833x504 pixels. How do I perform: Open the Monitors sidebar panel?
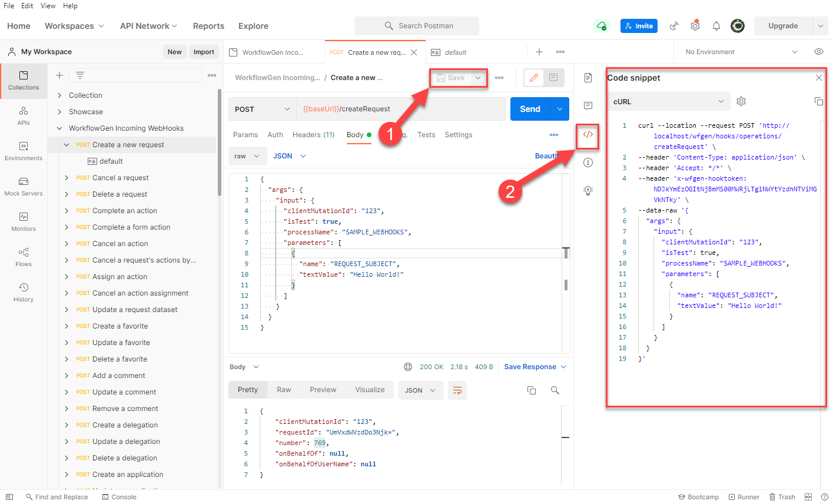point(24,222)
